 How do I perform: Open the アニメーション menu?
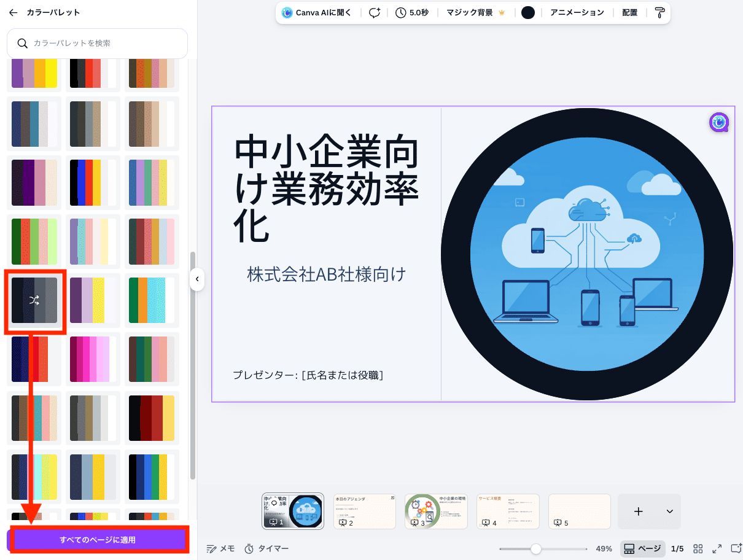pos(577,12)
